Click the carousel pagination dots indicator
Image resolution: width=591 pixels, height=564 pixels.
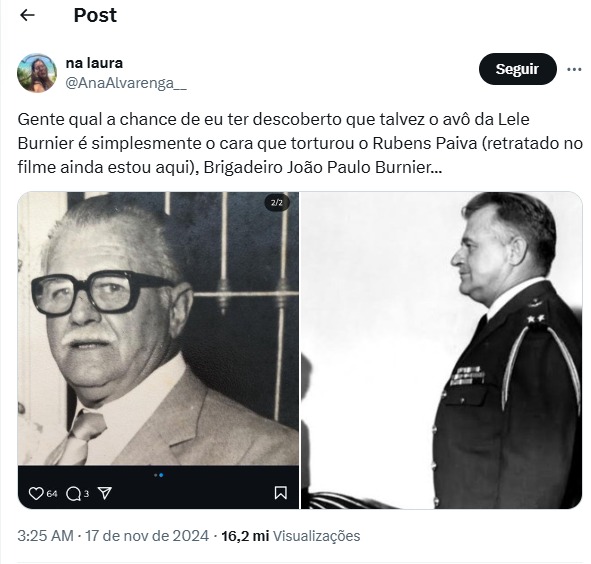click(159, 475)
